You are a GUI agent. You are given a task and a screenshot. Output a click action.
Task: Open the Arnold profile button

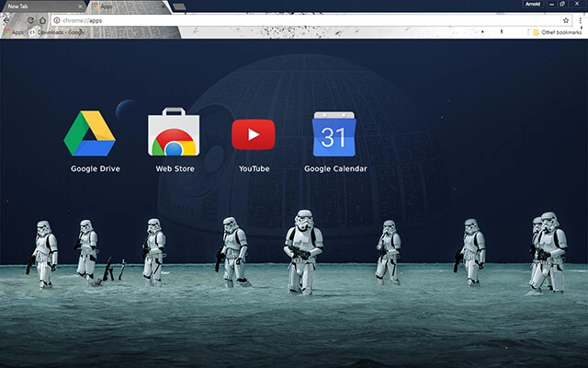533,4
